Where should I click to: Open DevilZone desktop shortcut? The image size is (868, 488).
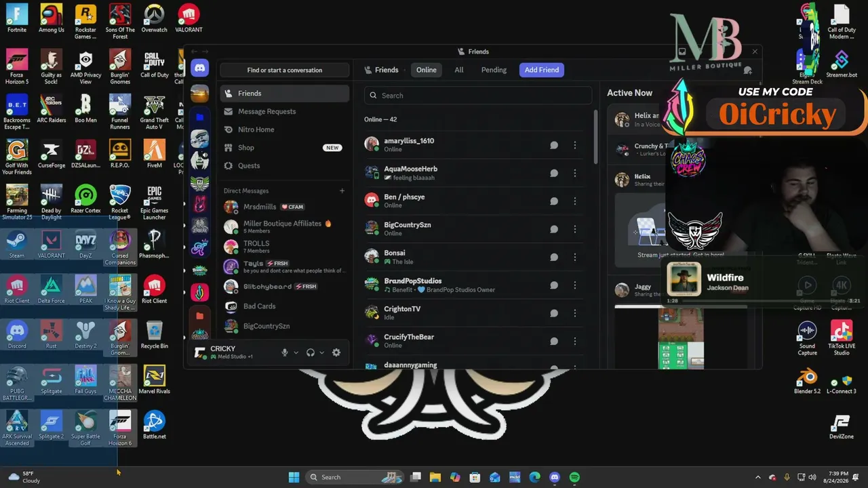pos(842,428)
